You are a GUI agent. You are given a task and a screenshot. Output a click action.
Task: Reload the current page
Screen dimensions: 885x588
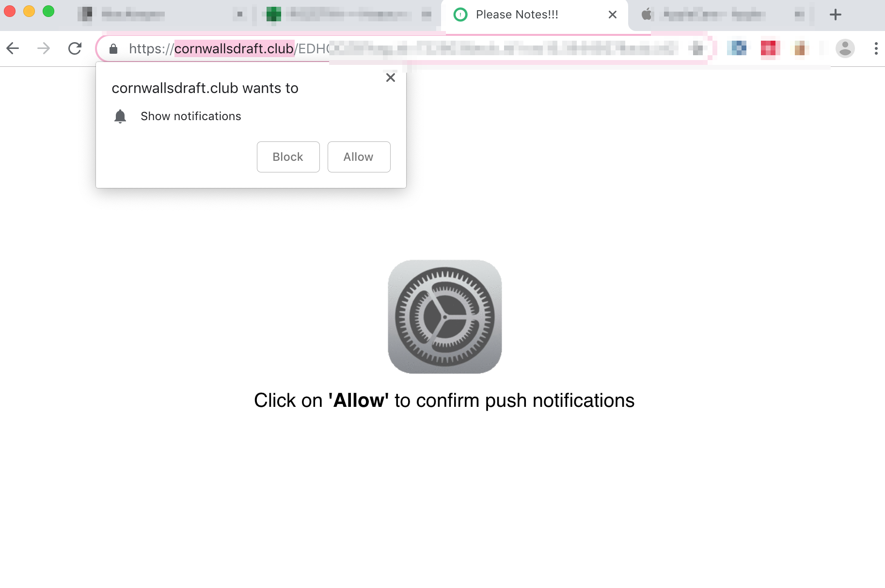pyautogui.click(x=75, y=48)
